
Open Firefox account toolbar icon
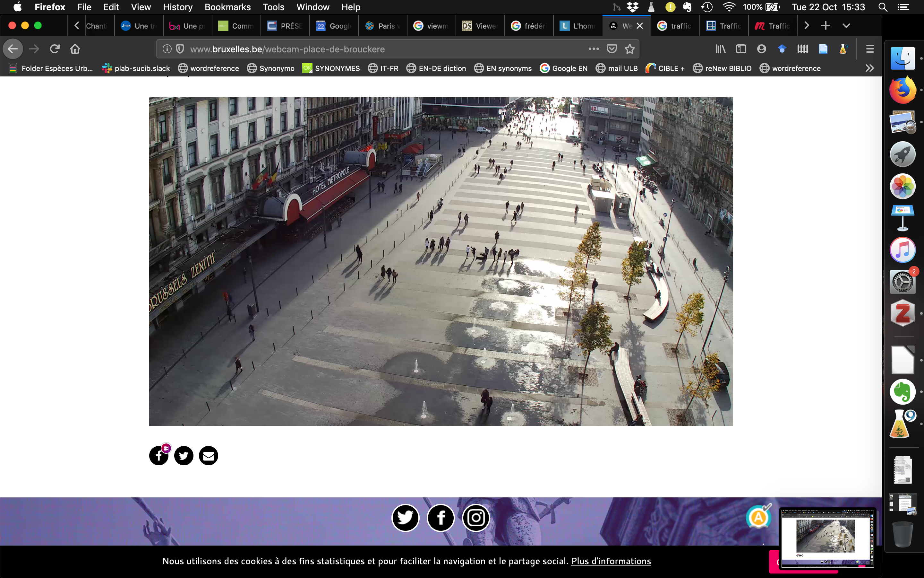[761, 49]
